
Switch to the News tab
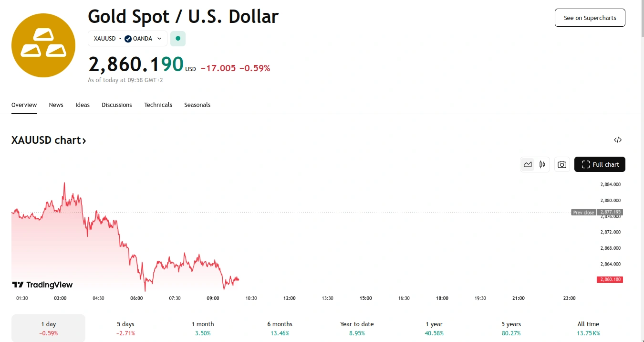pyautogui.click(x=56, y=105)
